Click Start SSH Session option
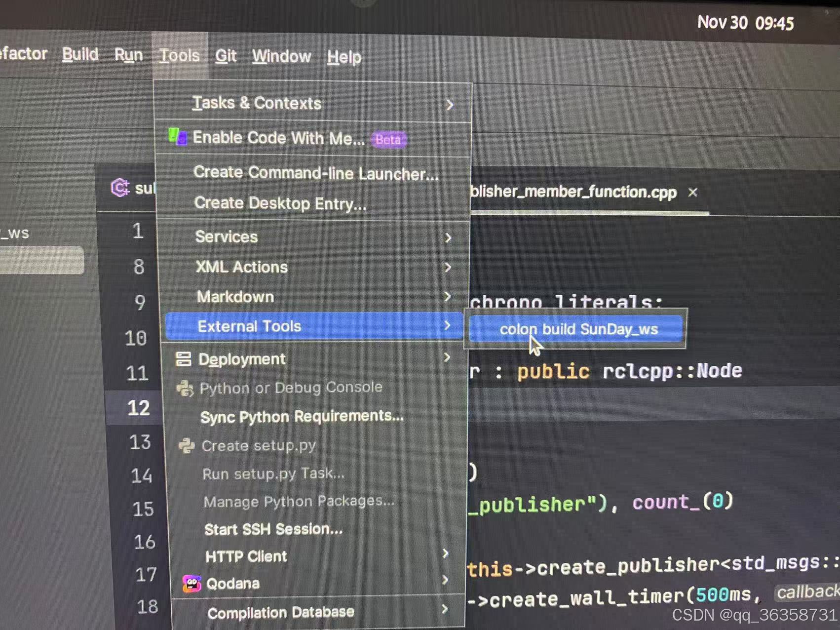The width and height of the screenshot is (840, 630). click(273, 529)
